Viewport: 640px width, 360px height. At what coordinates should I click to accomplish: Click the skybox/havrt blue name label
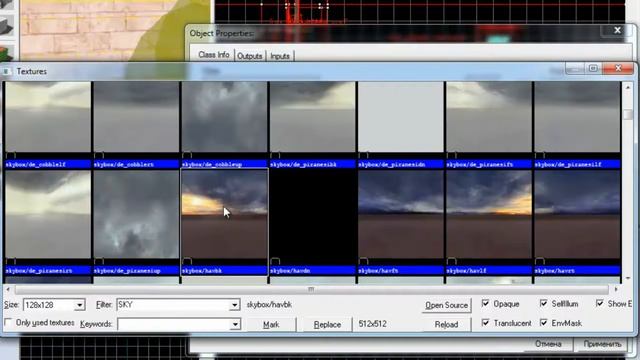pyautogui.click(x=577, y=271)
